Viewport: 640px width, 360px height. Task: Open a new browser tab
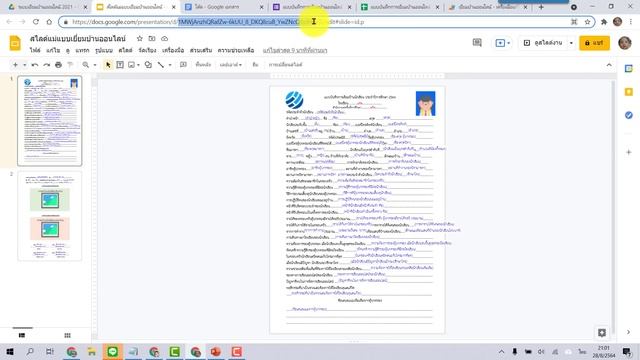tap(541, 7)
